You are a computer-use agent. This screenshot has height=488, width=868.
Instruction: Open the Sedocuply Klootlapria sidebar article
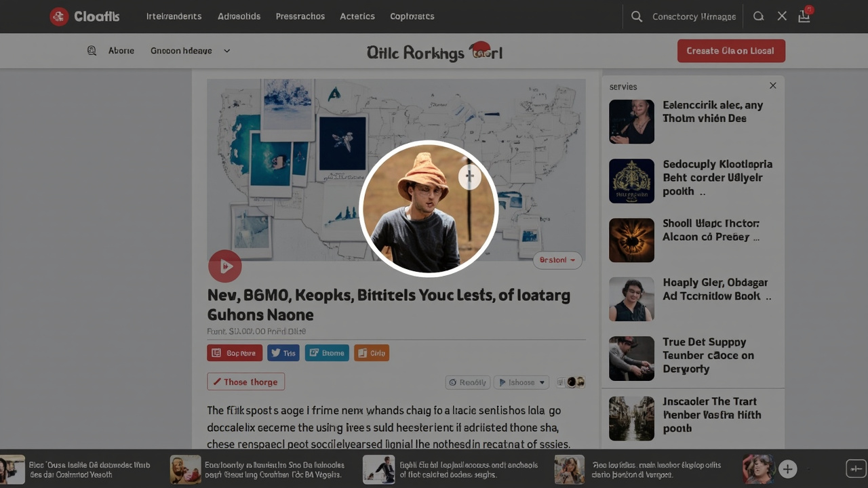click(x=717, y=178)
